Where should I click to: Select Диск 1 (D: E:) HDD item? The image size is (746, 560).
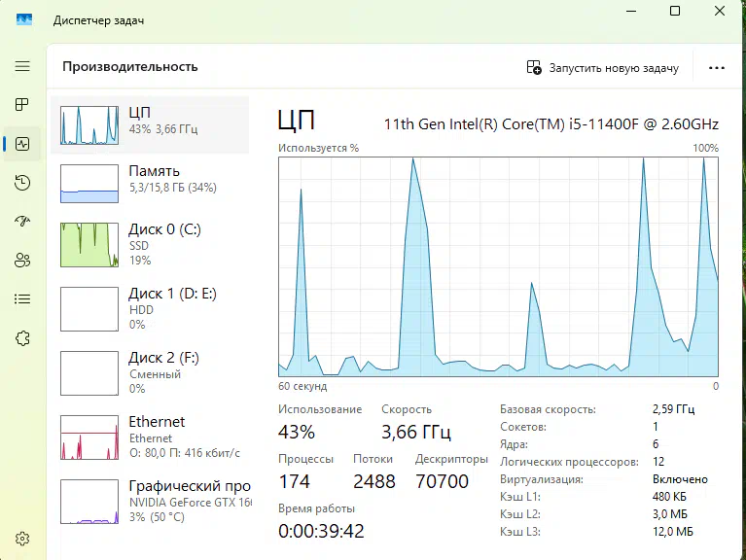tap(150, 309)
